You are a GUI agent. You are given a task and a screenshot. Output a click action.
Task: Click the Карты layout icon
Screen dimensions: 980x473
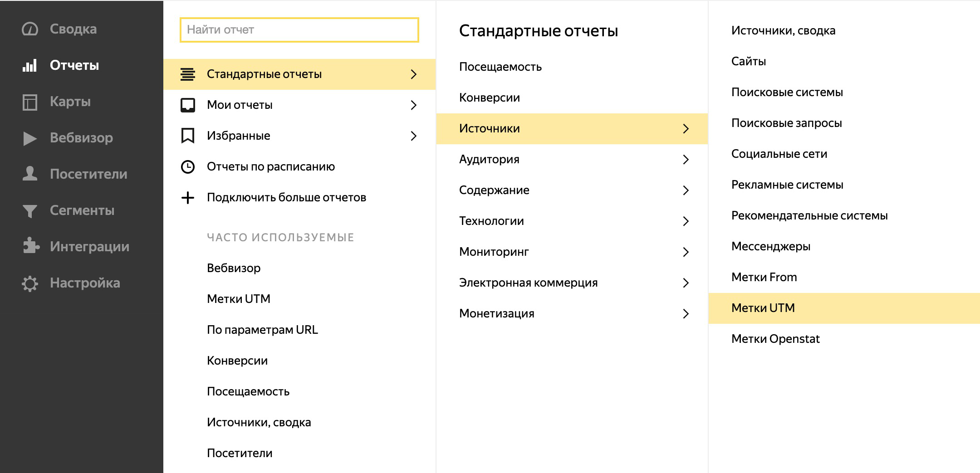coord(30,102)
